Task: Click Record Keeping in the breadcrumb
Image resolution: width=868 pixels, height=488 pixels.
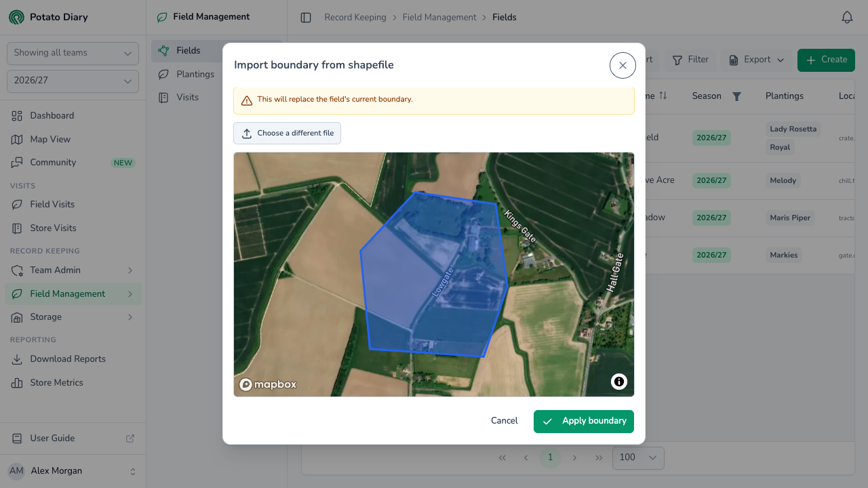Action: [355, 18]
